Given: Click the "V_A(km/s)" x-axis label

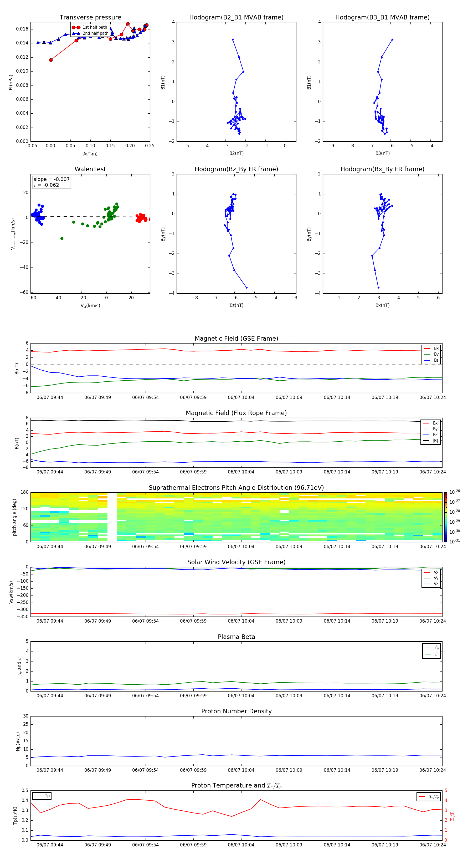Looking at the screenshot, I should pyautogui.click(x=90, y=306).
